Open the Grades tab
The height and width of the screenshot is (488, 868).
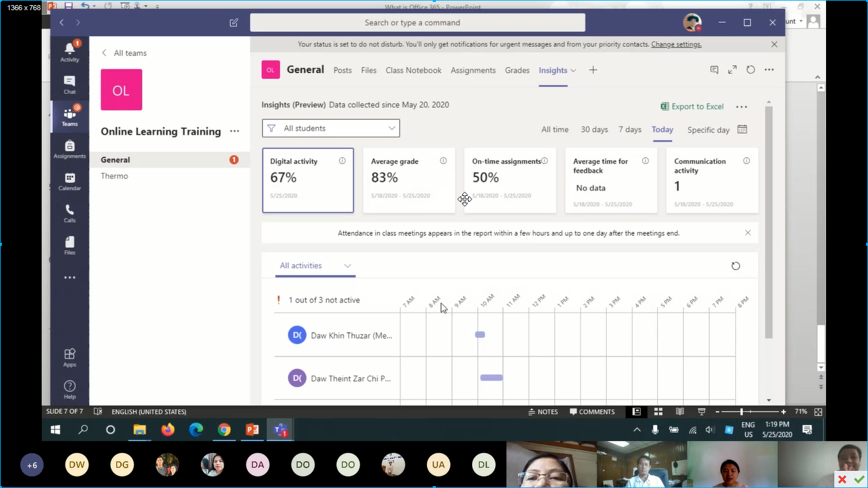click(517, 71)
